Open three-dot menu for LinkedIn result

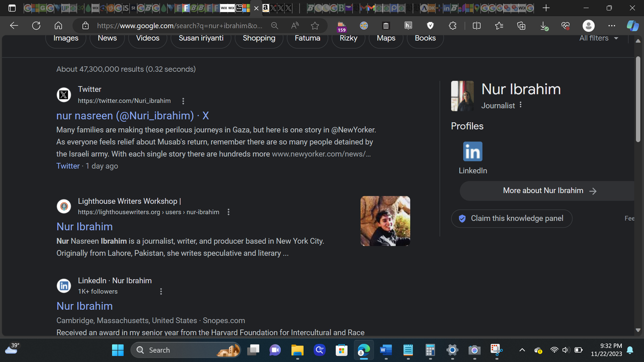point(161,292)
